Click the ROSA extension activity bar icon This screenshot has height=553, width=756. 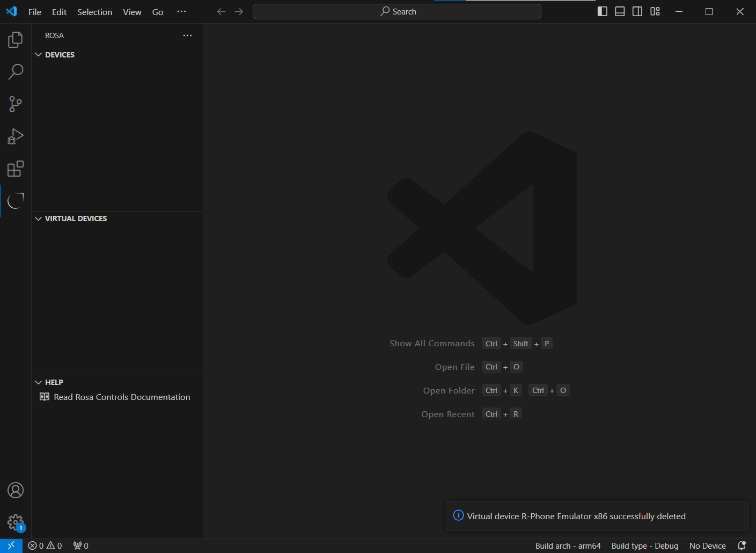click(x=16, y=201)
